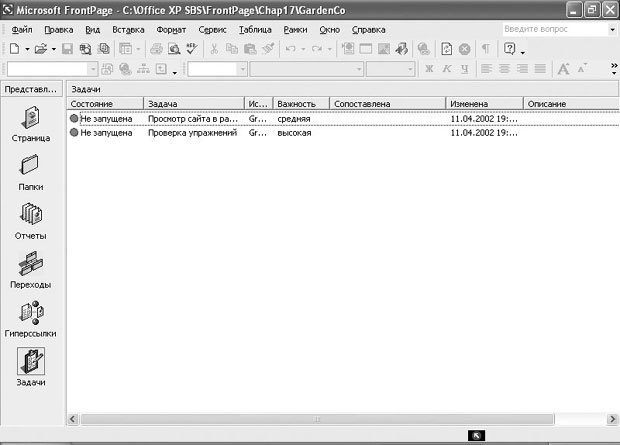Toggle Underline (Ч) formatting
Screen dimensions: 620x445
[465, 69]
